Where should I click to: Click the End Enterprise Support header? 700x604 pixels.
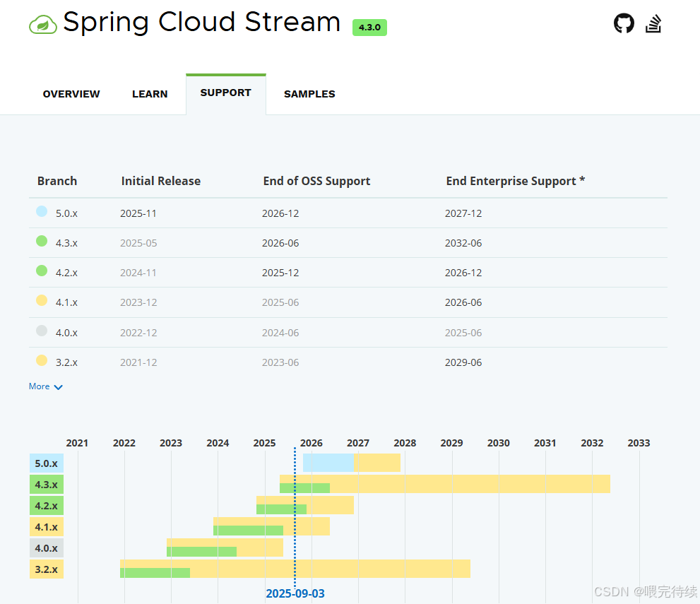[515, 181]
